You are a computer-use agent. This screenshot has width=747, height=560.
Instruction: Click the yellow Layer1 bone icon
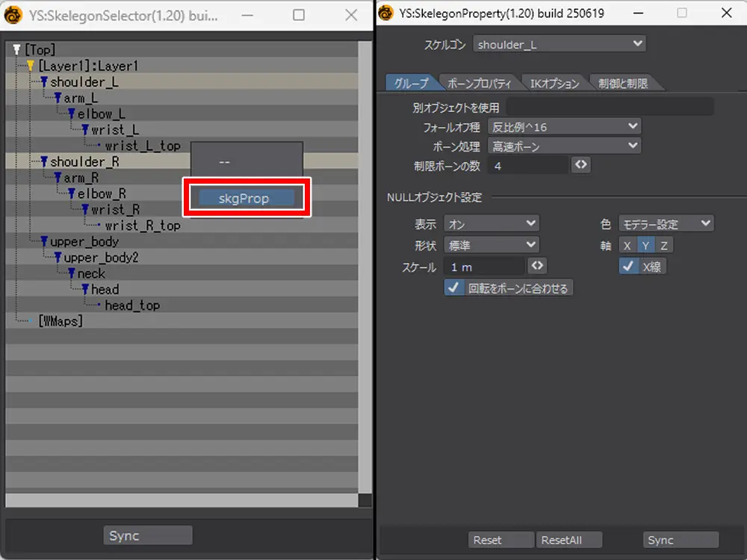point(31,66)
